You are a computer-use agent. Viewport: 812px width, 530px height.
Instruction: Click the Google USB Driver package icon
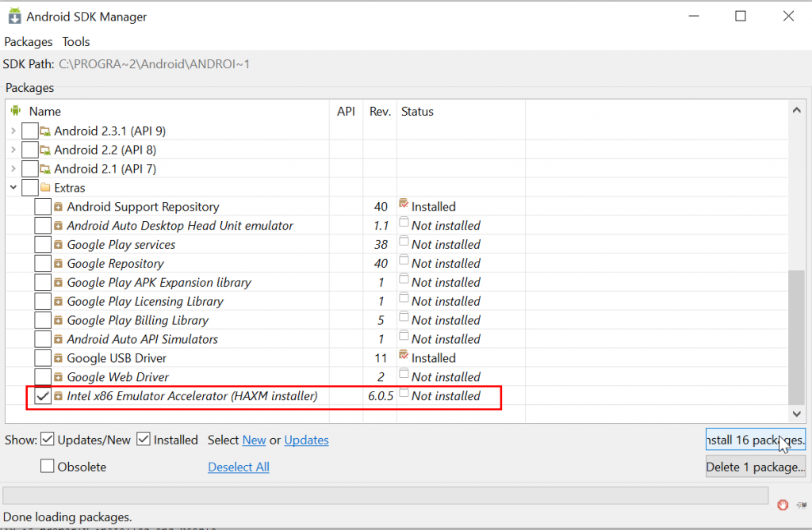coord(58,358)
